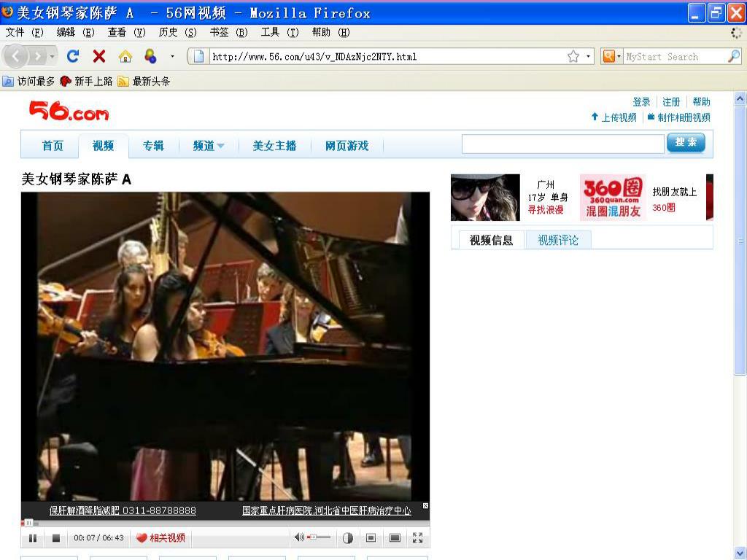Click the URL address field
Screen dimensions: 747x560
388,57
